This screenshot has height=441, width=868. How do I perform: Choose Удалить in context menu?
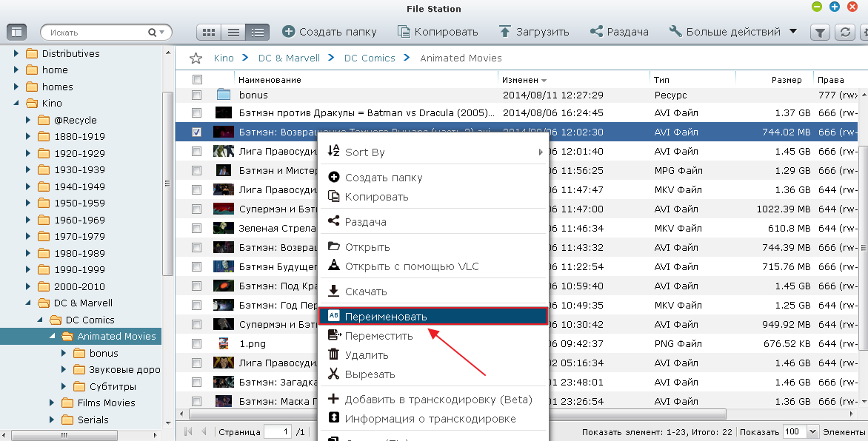(433, 355)
